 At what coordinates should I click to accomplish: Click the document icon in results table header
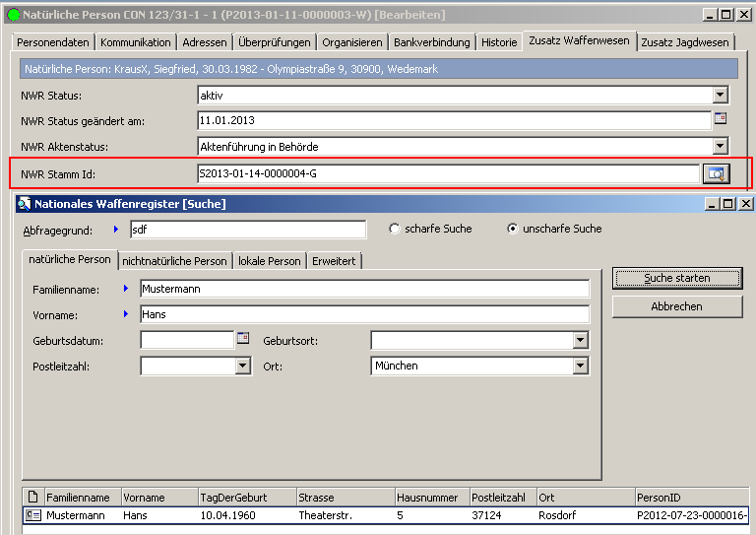(x=32, y=498)
